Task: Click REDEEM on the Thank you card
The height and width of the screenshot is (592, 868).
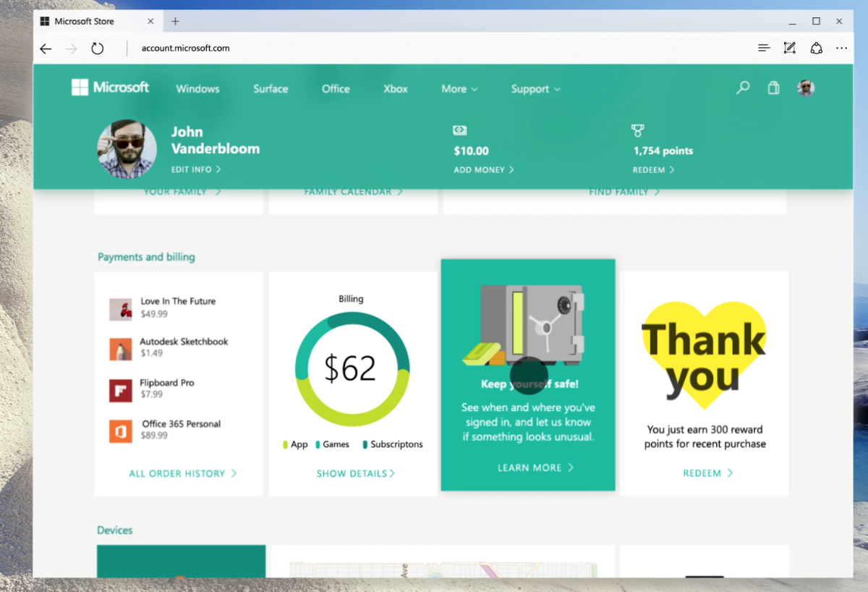Action: [708, 473]
